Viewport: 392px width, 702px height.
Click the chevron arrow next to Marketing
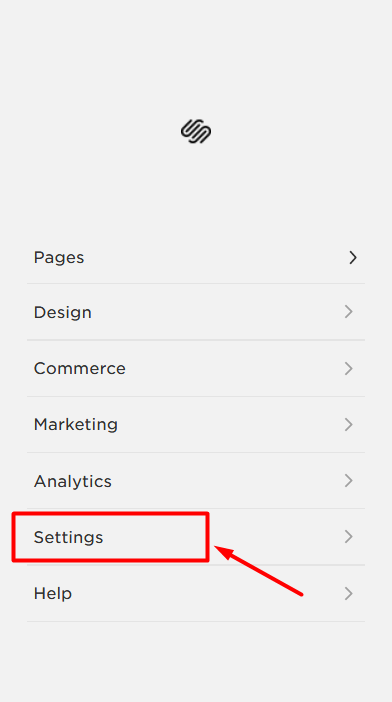[349, 424]
